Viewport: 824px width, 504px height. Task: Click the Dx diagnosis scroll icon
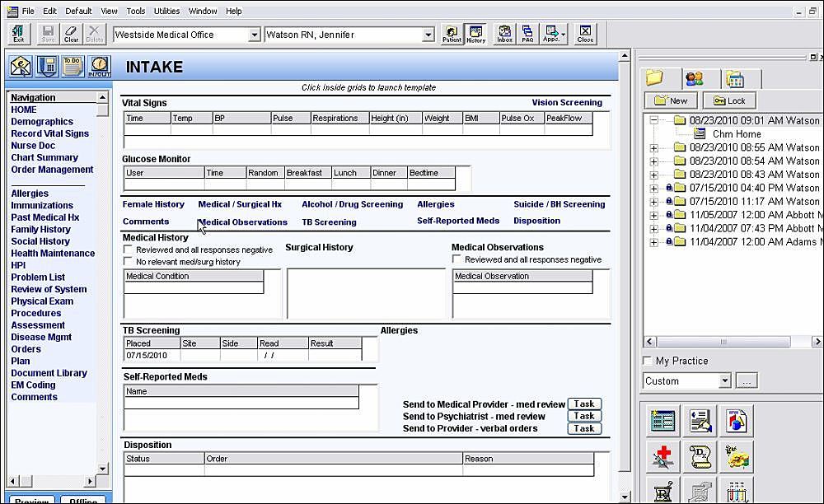[x=700, y=456]
